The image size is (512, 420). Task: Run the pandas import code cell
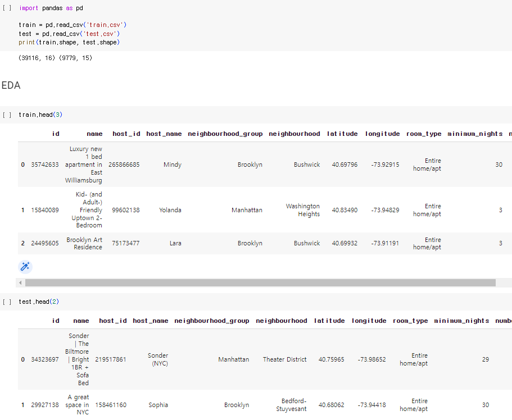[7, 8]
